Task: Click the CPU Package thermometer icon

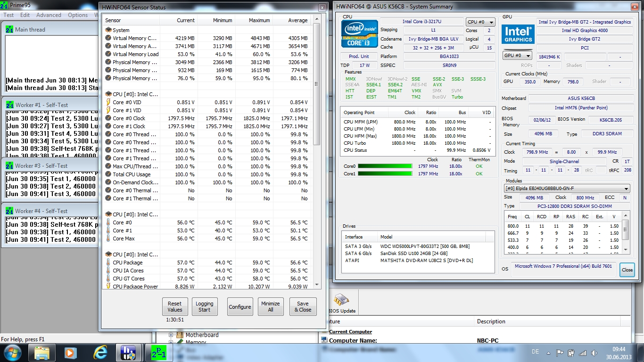Action: pos(108,263)
